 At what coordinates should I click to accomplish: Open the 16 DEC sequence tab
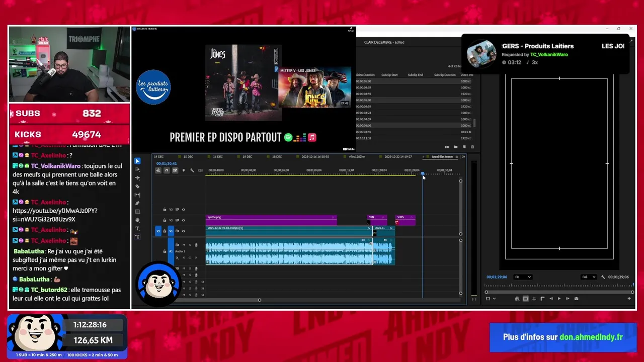pos(218,157)
